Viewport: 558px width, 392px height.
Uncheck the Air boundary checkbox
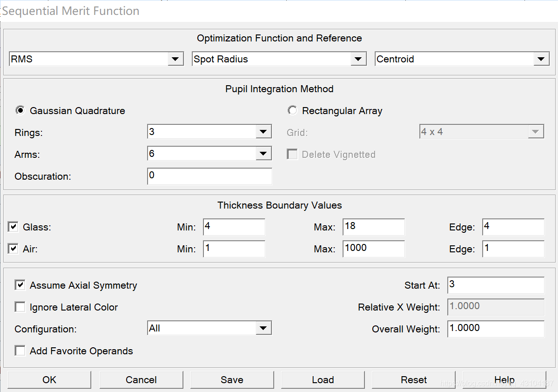point(13,249)
